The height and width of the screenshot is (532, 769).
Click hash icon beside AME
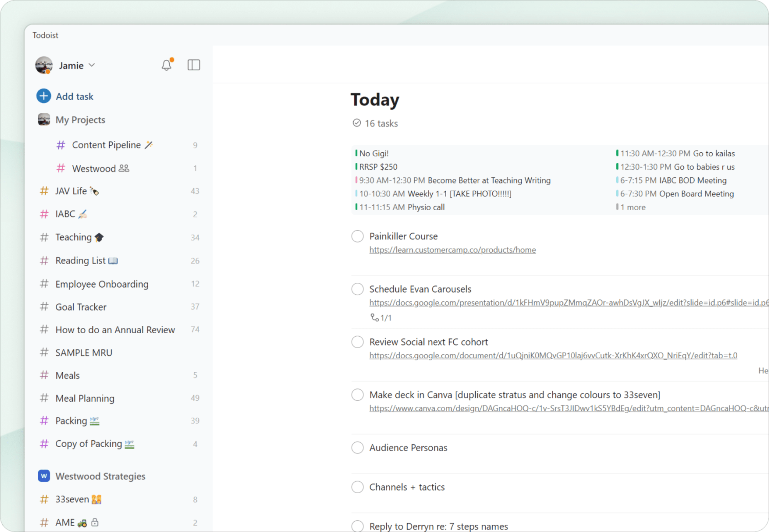[x=44, y=522]
